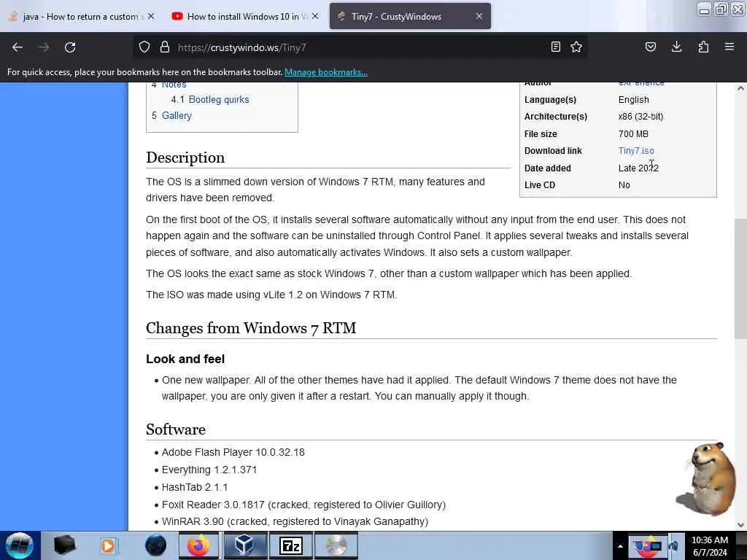The width and height of the screenshot is (747, 560).
Task: Click the Foxit Reader 3.0.1817 list item
Action: coord(303,505)
